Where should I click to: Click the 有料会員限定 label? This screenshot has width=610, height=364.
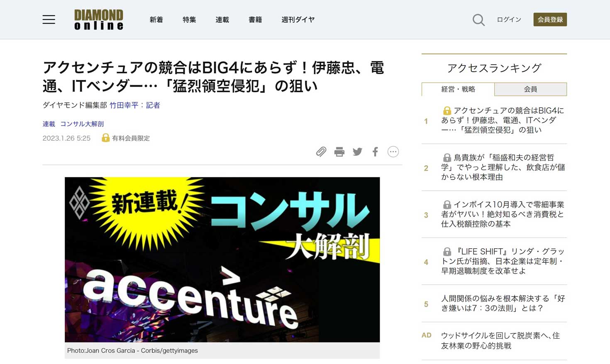[x=131, y=138]
